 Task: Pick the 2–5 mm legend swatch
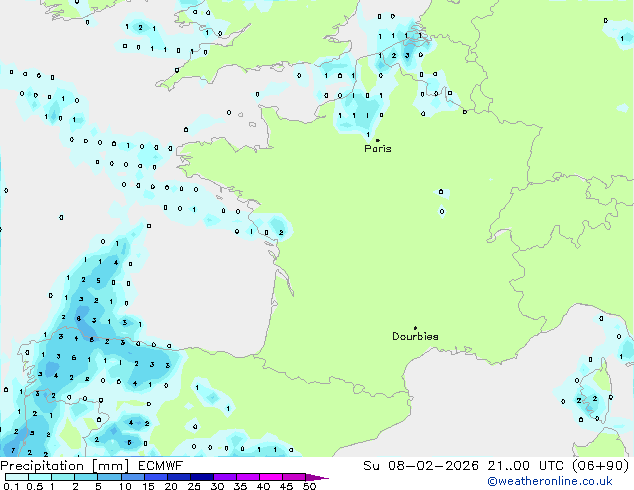coord(86,477)
